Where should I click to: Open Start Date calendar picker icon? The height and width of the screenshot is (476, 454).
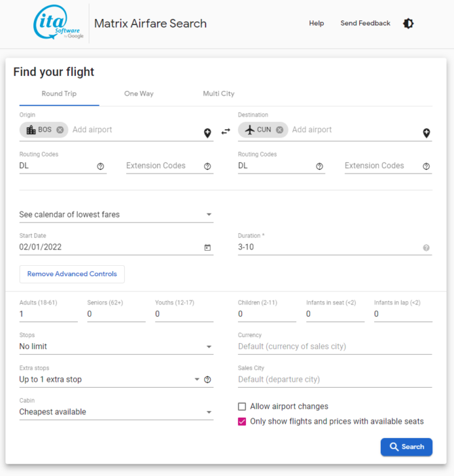[x=207, y=247]
